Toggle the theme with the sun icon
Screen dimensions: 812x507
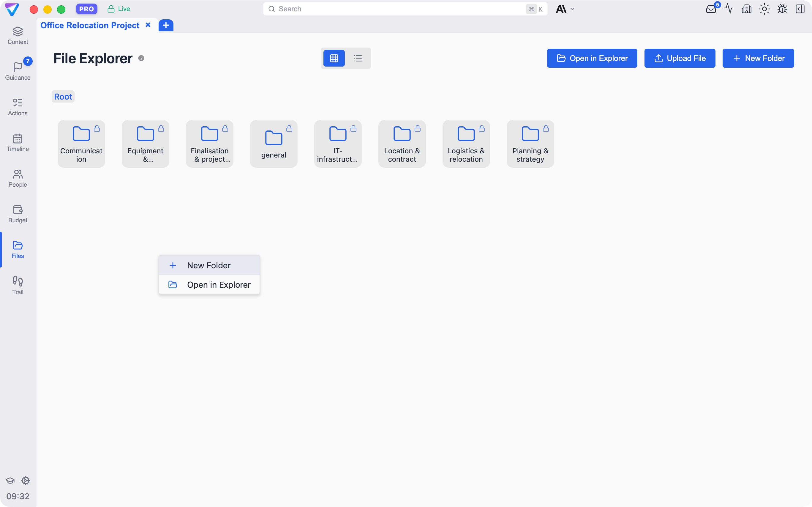764,9
